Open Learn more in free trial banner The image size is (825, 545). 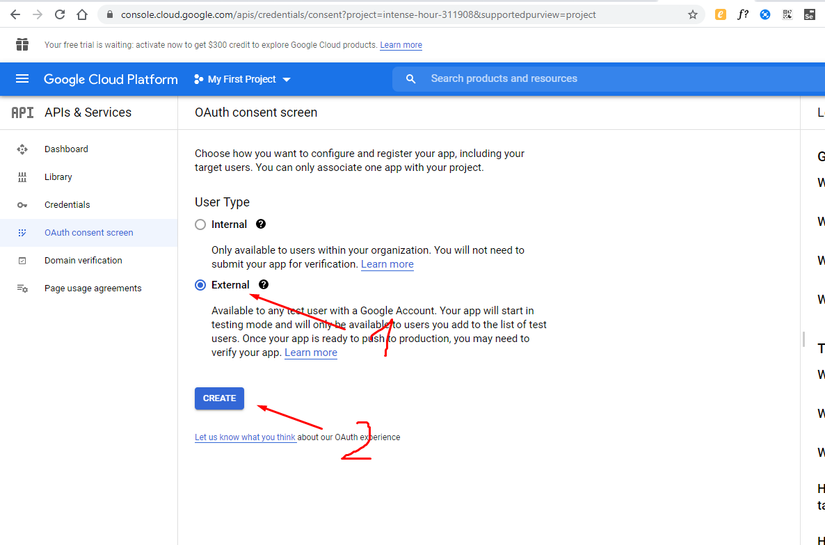pyautogui.click(x=401, y=45)
